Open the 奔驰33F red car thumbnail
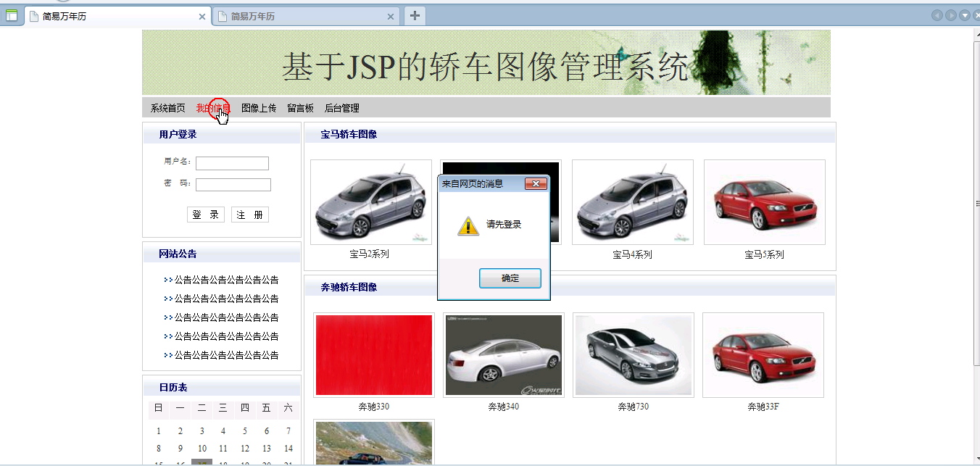Image resolution: width=980 pixels, height=466 pixels. pyautogui.click(x=763, y=355)
